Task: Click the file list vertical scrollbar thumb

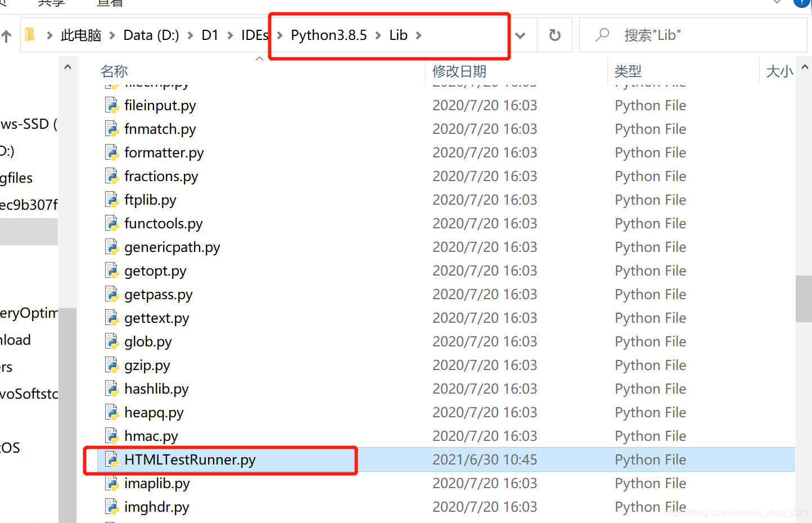Action: coord(804,299)
